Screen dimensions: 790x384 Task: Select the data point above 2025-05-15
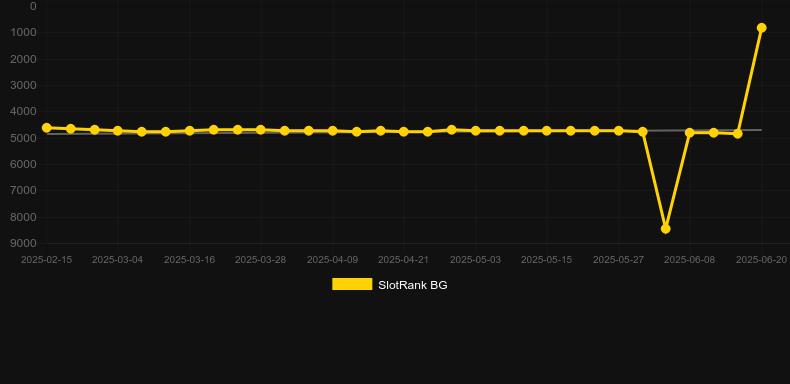coord(547,131)
